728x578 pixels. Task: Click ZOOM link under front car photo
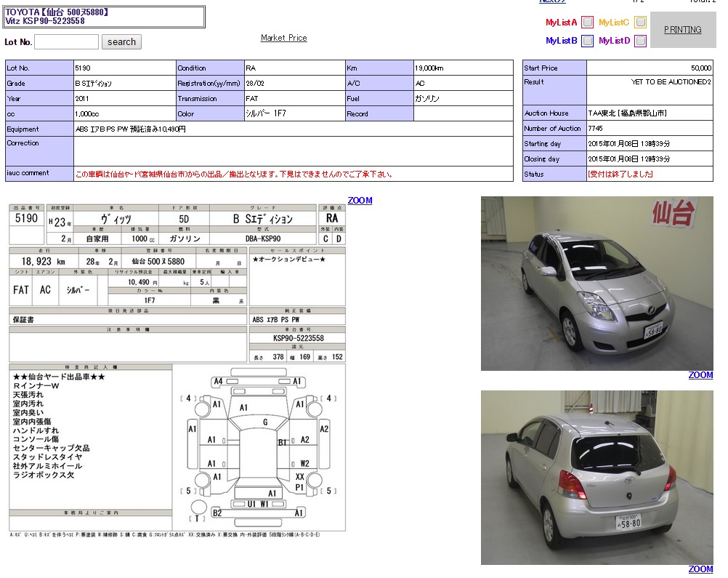(700, 375)
